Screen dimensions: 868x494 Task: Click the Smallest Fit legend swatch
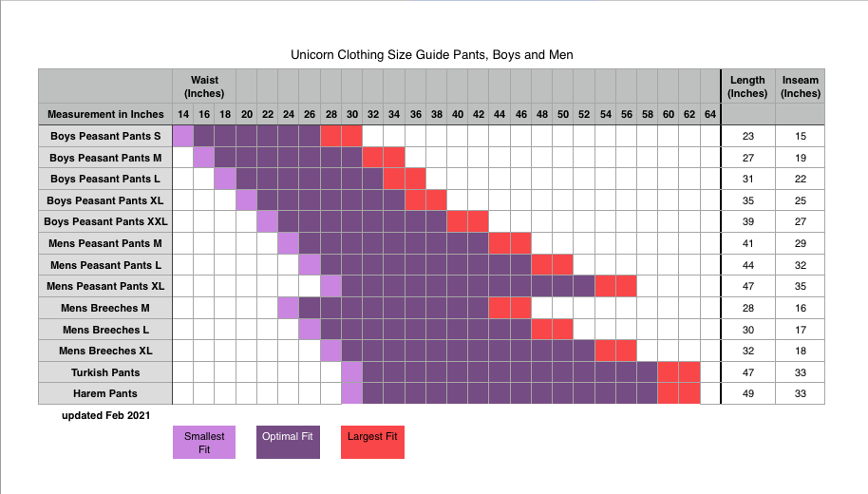pos(204,442)
